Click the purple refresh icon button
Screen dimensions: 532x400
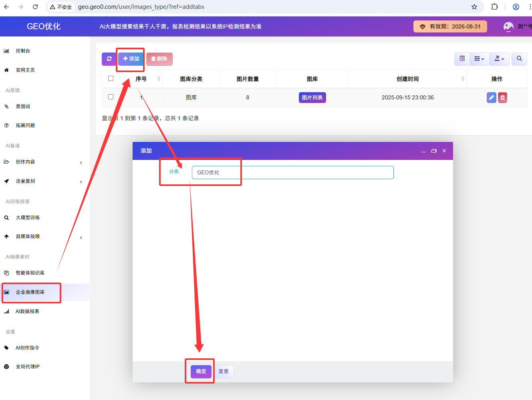(109, 59)
